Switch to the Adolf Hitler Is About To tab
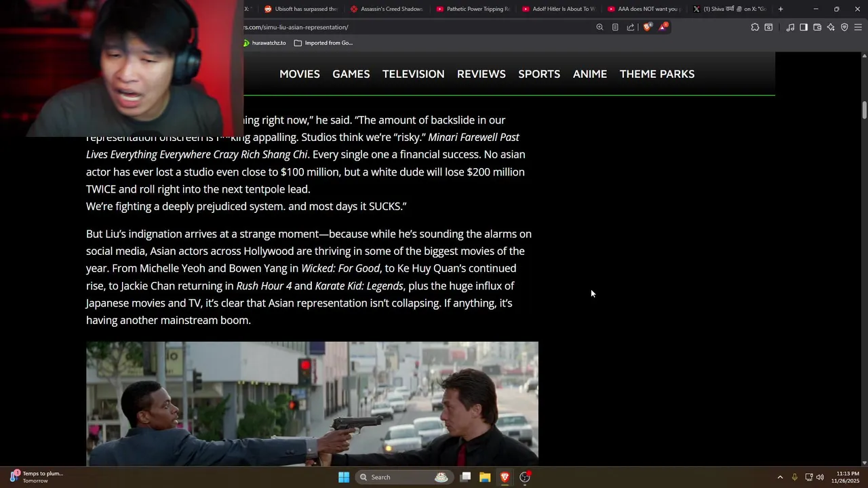 point(559,9)
